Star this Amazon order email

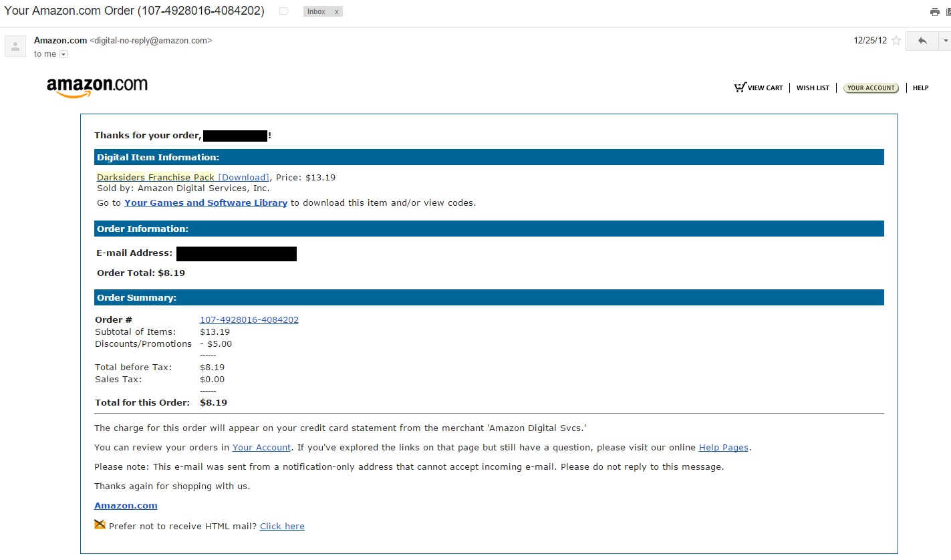(896, 41)
